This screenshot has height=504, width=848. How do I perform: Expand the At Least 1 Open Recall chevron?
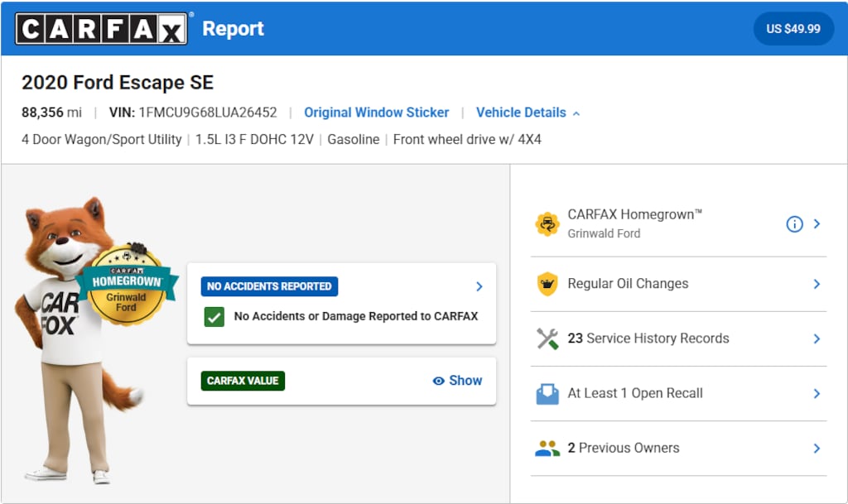(x=817, y=394)
